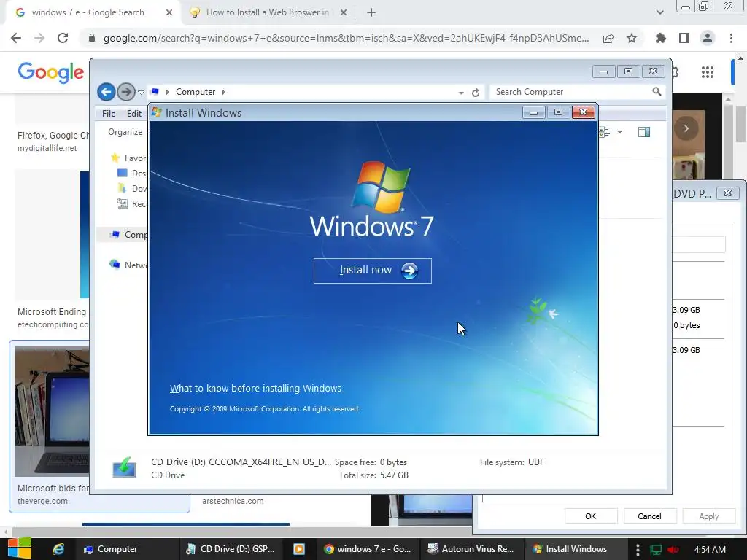Viewport: 747px width, 560px height.
Task: Open media player taskbar icon
Action: pos(299,549)
